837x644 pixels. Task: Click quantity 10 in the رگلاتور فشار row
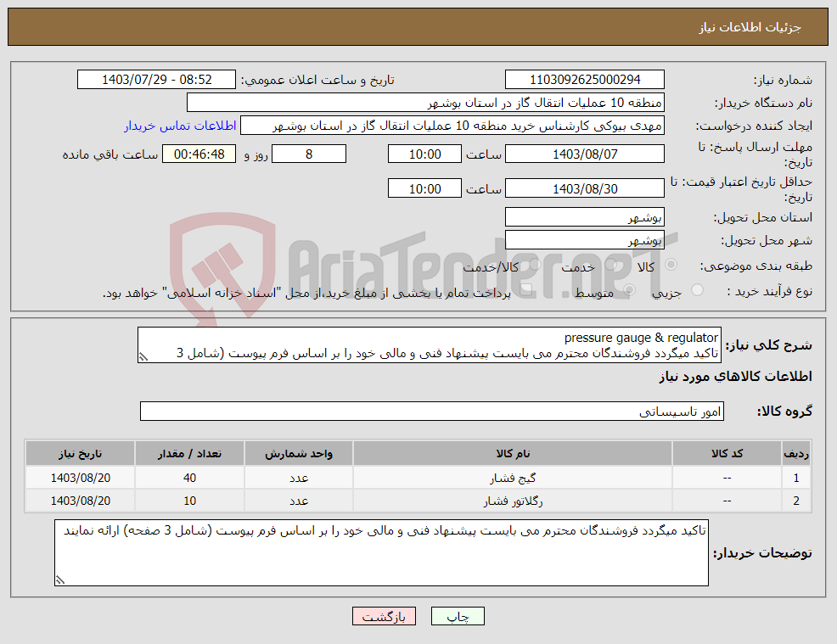tap(189, 501)
